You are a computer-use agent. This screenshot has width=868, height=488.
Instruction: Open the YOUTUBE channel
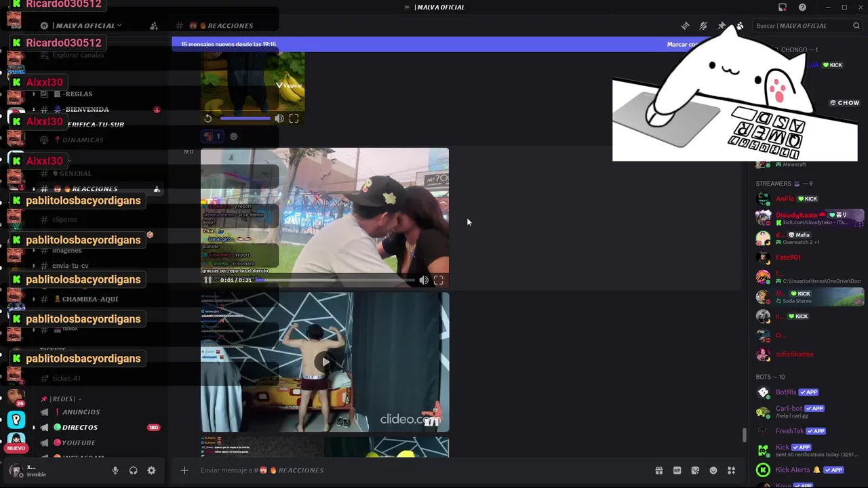[x=79, y=443]
